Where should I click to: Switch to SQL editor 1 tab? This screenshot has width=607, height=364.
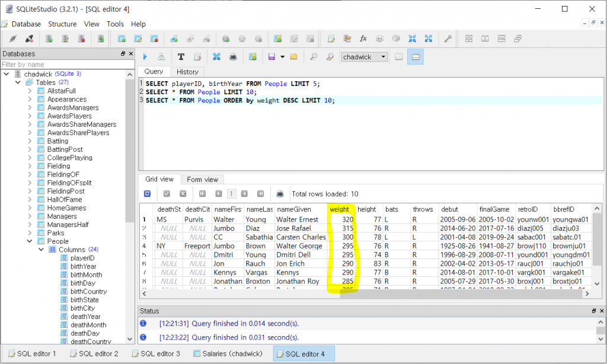point(33,353)
